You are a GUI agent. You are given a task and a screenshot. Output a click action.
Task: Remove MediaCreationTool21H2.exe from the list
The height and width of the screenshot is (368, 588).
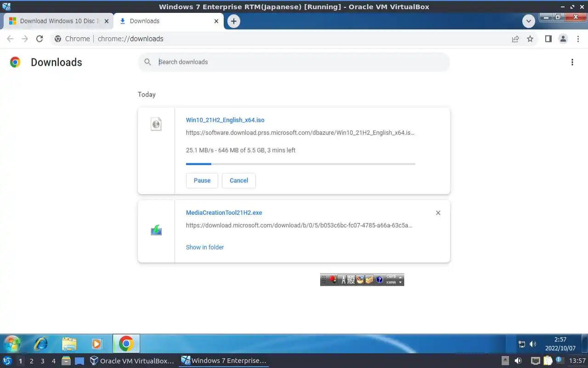(x=438, y=213)
